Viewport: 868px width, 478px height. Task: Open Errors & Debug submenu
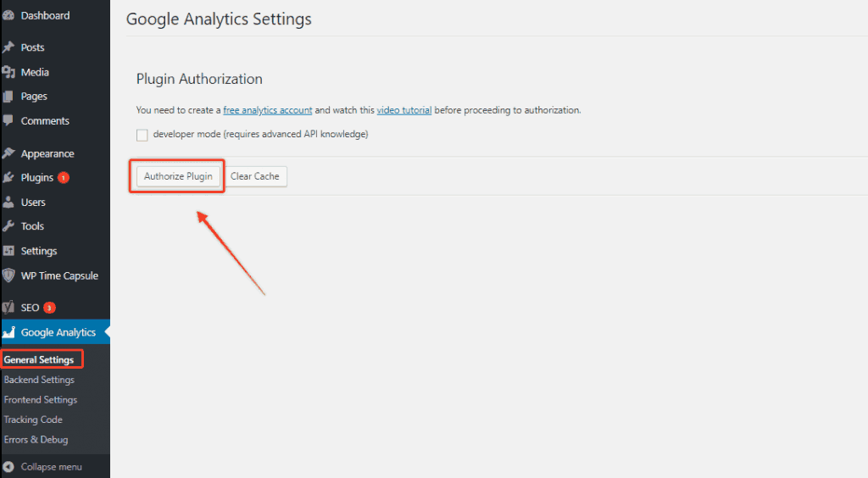coord(36,439)
